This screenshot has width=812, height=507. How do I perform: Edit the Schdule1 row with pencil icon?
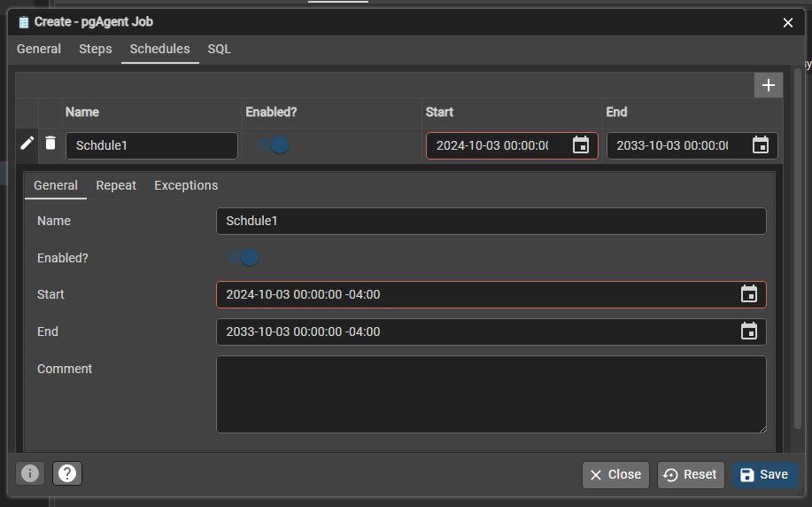coord(27,143)
